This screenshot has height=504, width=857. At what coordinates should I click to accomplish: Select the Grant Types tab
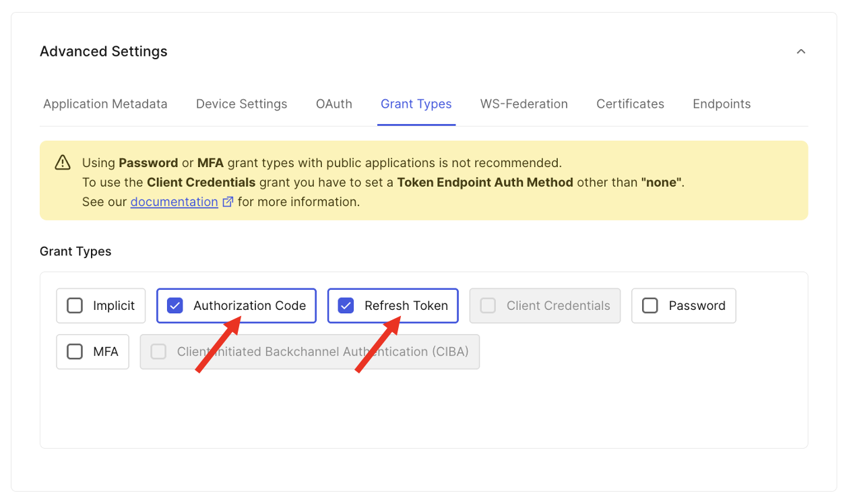[416, 104]
